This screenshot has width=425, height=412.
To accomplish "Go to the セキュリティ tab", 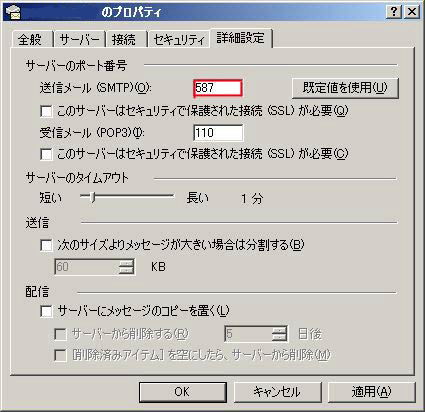I will coord(179,39).
